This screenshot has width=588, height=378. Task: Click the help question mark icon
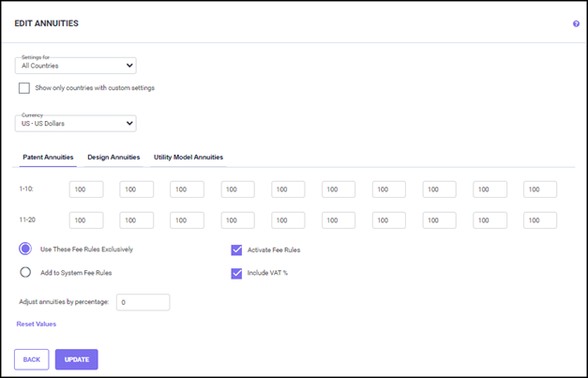pyautogui.click(x=576, y=23)
